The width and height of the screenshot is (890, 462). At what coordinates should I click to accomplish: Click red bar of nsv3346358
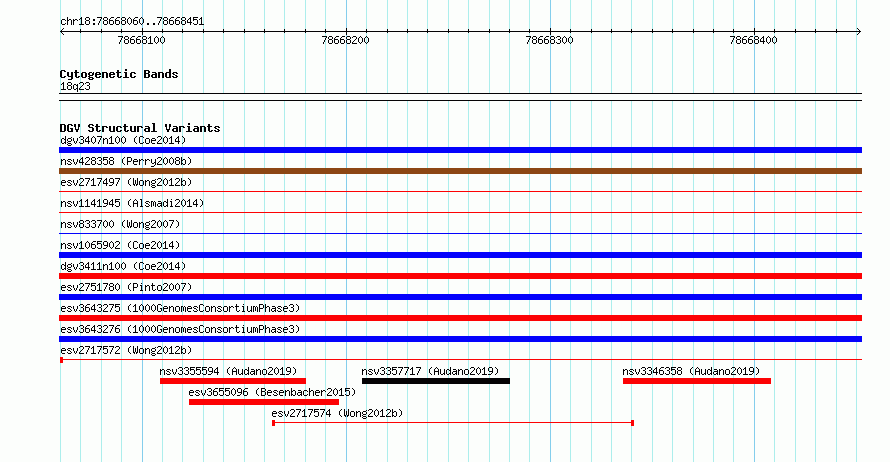697,381
